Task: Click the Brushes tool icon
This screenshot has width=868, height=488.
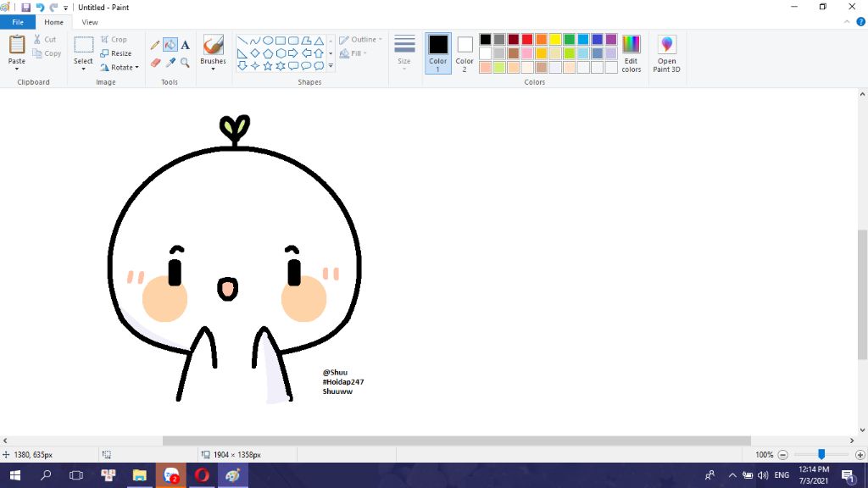Action: [213, 45]
